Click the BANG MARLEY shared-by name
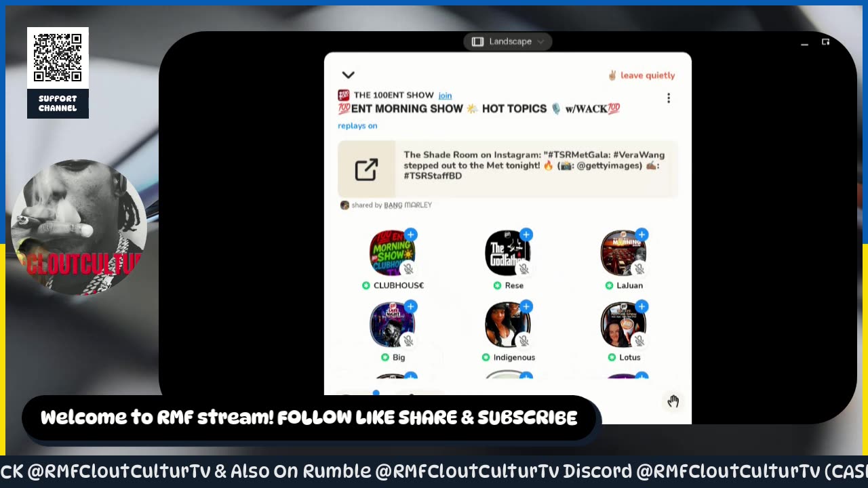Viewport: 868px width, 488px height. 408,205
